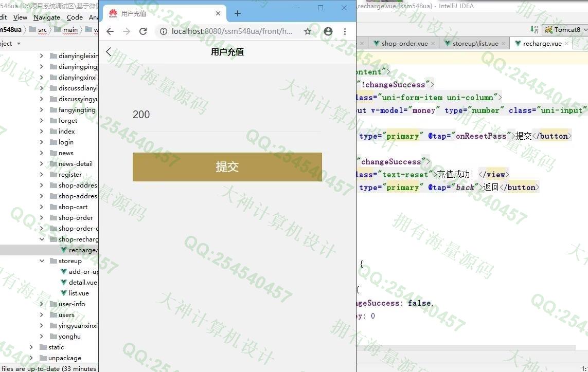Viewport: 588px width, 372px height.
Task: Expand the register folder
Action: tap(42, 175)
